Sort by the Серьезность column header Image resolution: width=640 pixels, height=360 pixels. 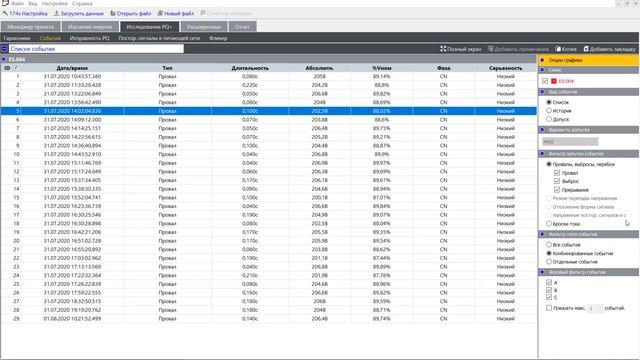point(505,68)
